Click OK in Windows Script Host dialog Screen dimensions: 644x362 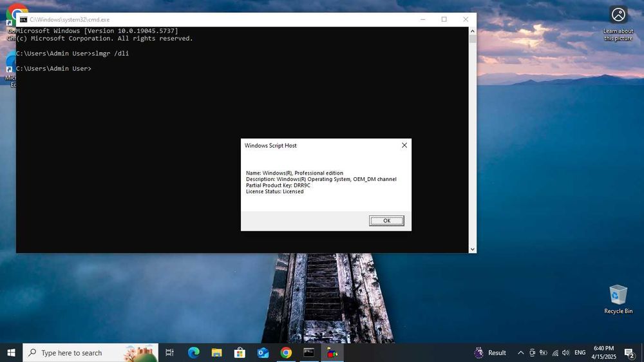[386, 221]
